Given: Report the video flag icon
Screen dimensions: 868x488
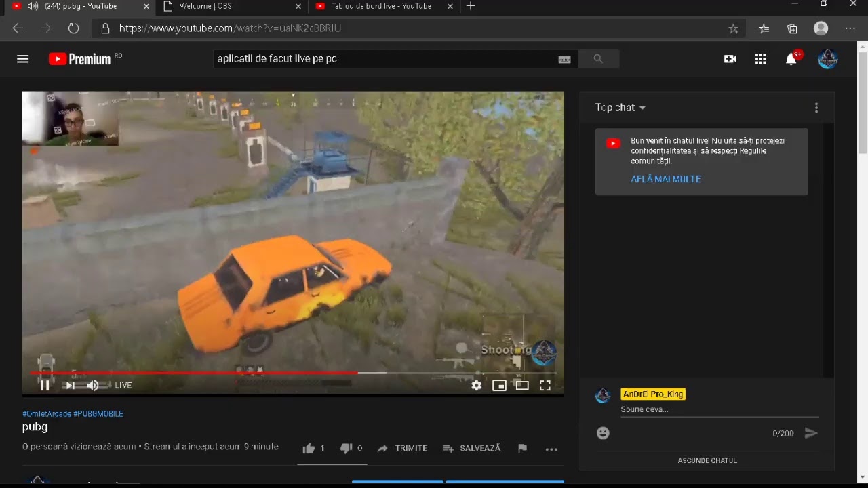Looking at the screenshot, I should [522, 448].
